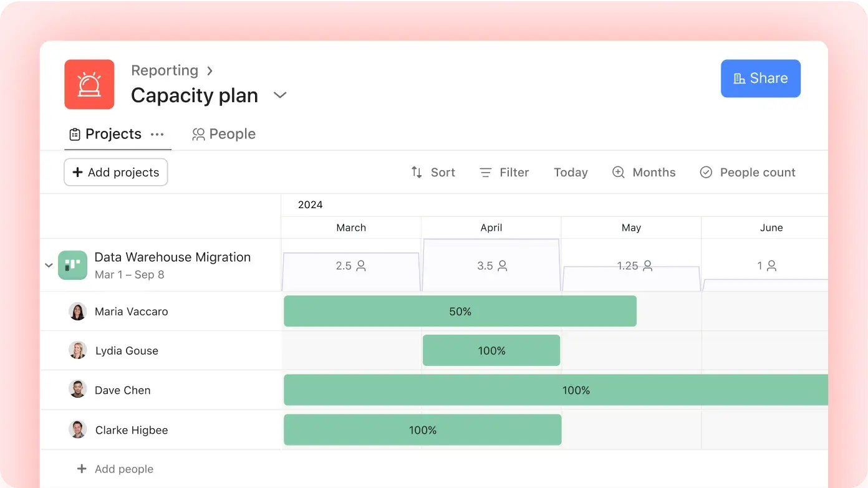Jump to Today on the timeline
The height and width of the screenshot is (488, 868).
tap(571, 172)
